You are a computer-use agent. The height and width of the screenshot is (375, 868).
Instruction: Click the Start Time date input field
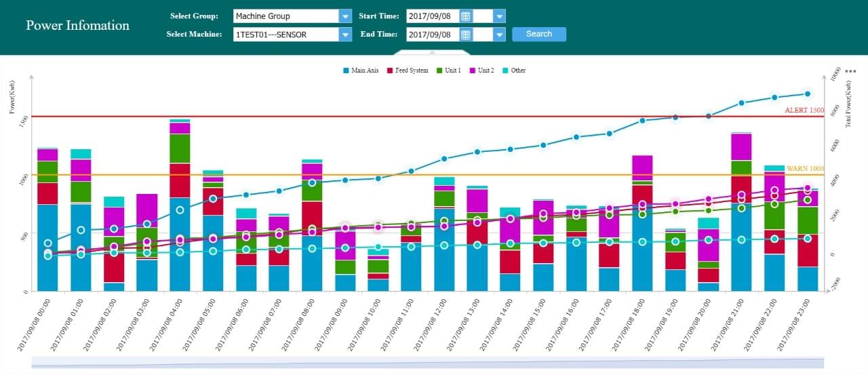[433, 16]
